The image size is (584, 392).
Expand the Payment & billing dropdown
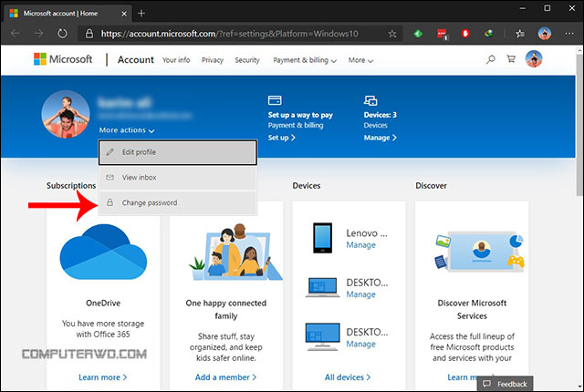(306, 60)
